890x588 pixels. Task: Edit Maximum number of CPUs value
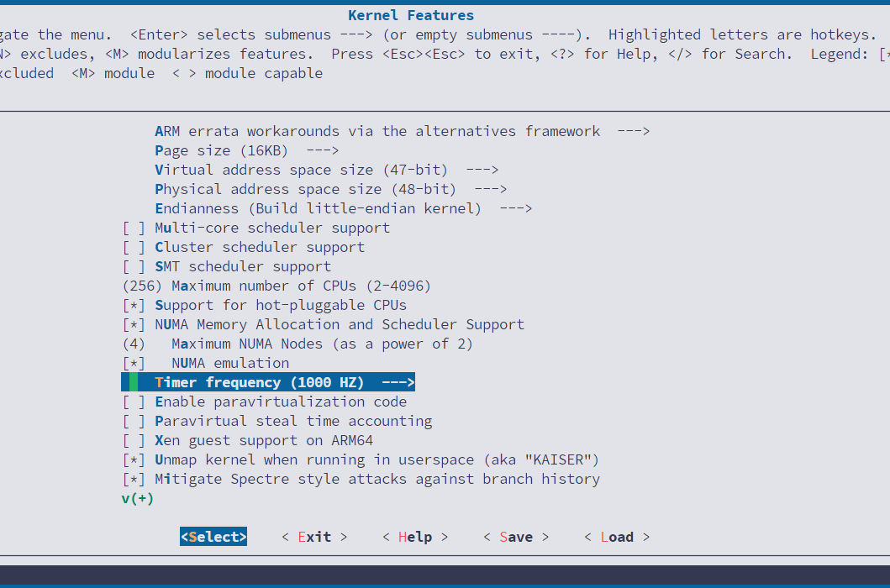coord(276,286)
